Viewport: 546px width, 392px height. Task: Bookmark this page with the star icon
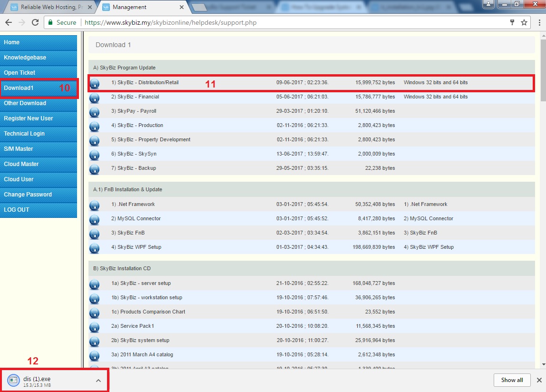click(524, 22)
